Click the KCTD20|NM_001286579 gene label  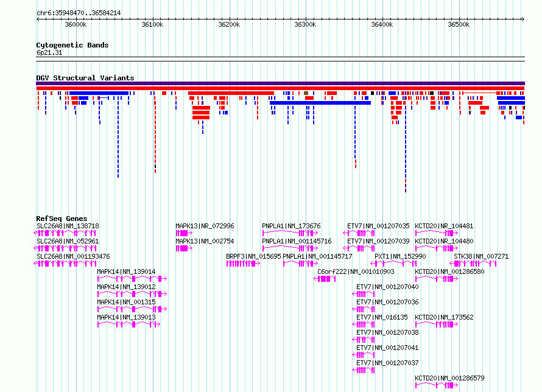pos(449,378)
